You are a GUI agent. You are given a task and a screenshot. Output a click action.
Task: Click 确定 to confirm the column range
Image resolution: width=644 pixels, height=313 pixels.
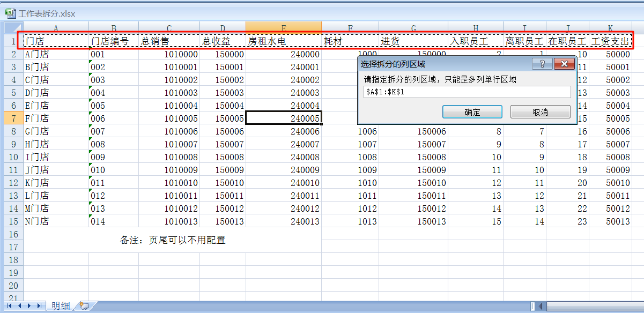tap(472, 112)
